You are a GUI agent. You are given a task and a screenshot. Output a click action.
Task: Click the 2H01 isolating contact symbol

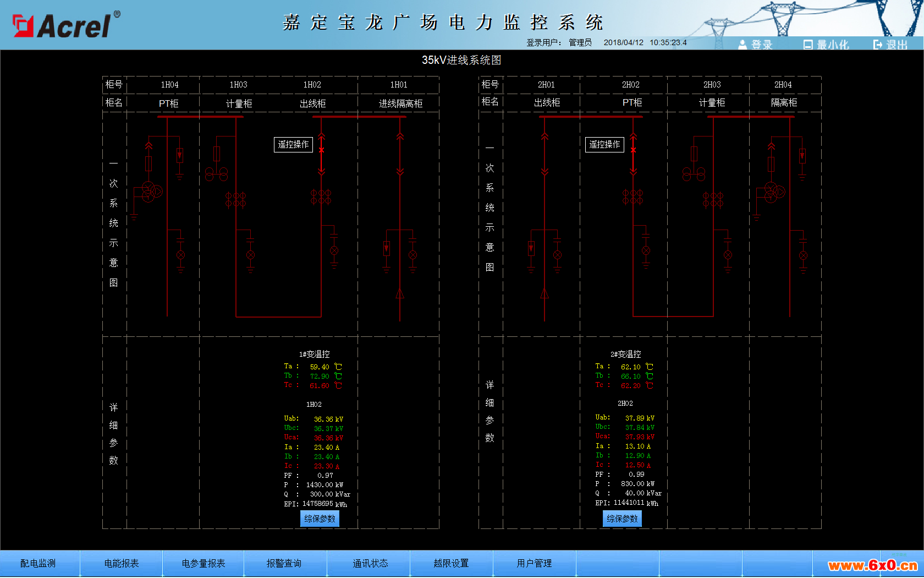(x=544, y=154)
